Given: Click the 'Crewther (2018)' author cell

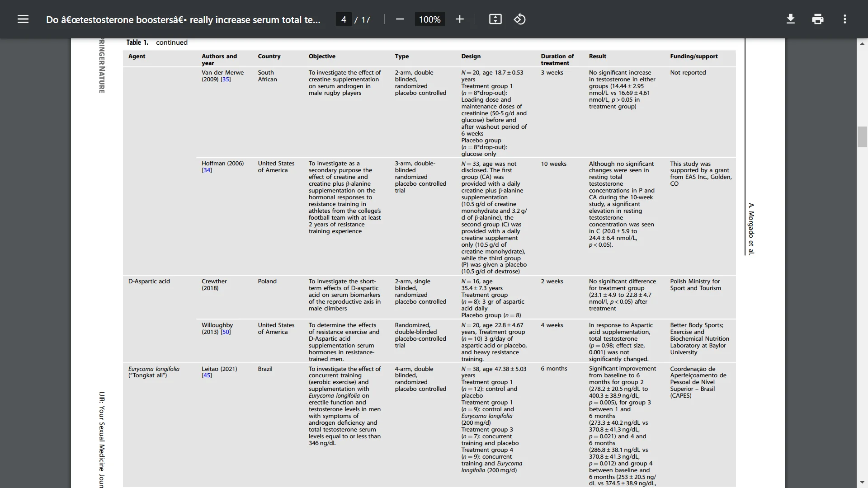Looking at the screenshot, I should tap(214, 285).
